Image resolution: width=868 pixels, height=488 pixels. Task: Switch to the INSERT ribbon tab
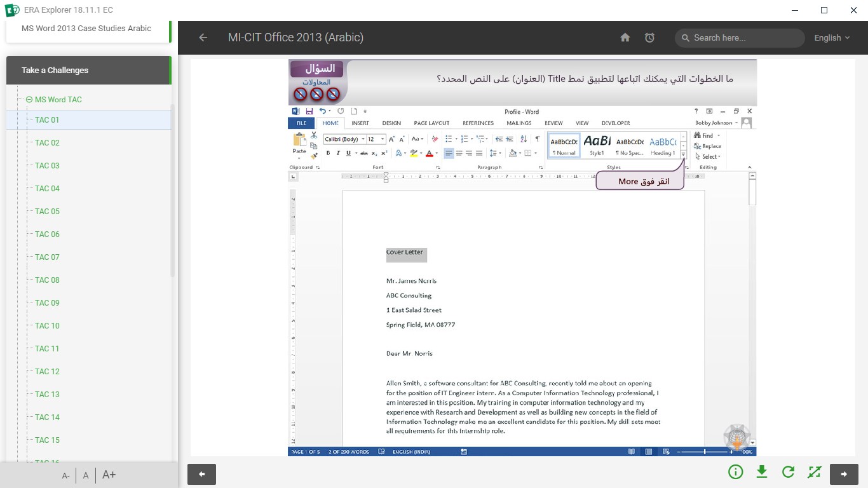(360, 123)
